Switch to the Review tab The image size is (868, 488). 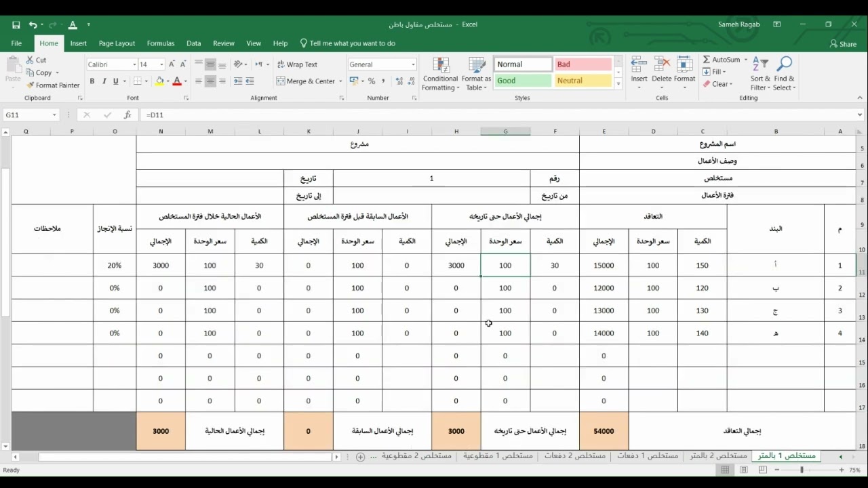224,43
